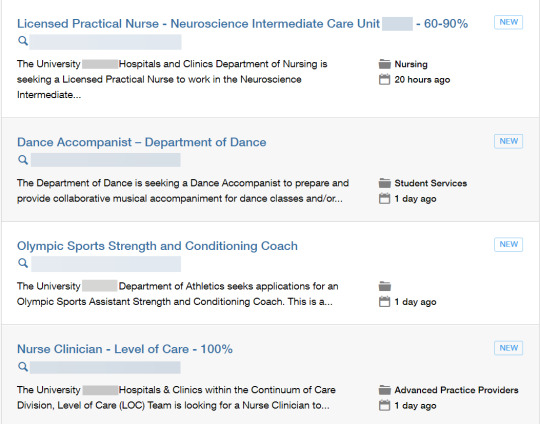The height and width of the screenshot is (424, 540).
Task: Click folder icon beside Advanced Practice Providers
Action: (x=384, y=390)
